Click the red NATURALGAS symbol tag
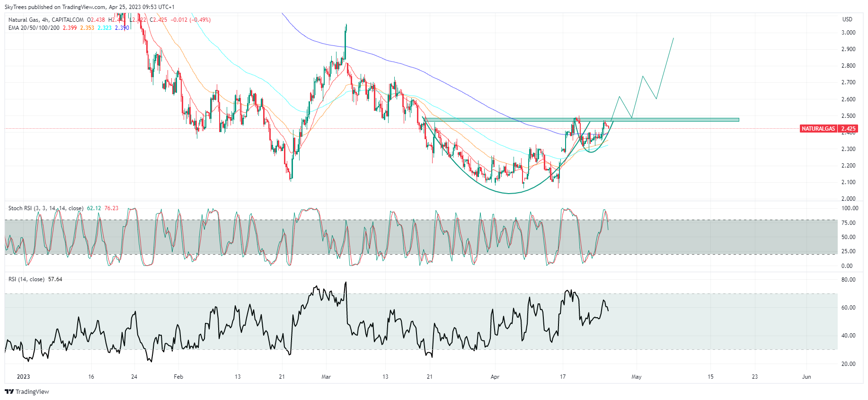This screenshot has height=400, width=868. click(818, 128)
